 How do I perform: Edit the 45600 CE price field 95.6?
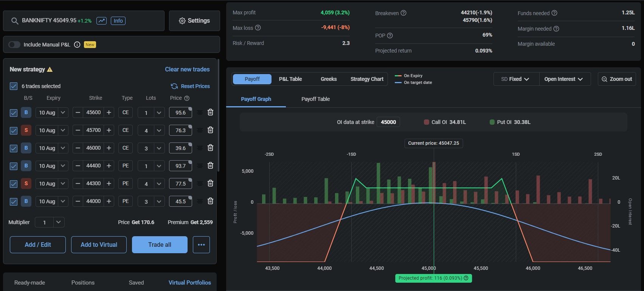180,113
